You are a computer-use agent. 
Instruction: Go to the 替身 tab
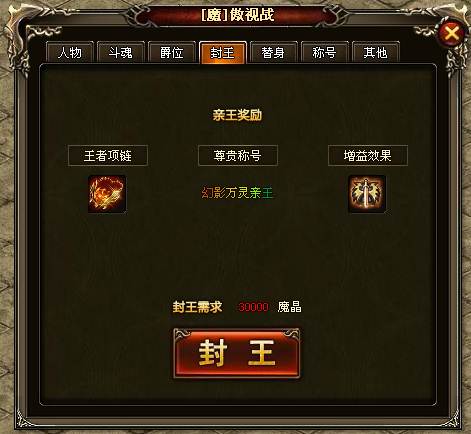(x=273, y=52)
